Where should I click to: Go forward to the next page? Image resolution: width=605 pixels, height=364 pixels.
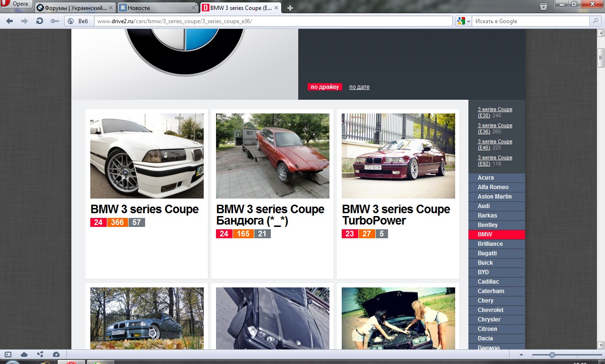(x=25, y=21)
